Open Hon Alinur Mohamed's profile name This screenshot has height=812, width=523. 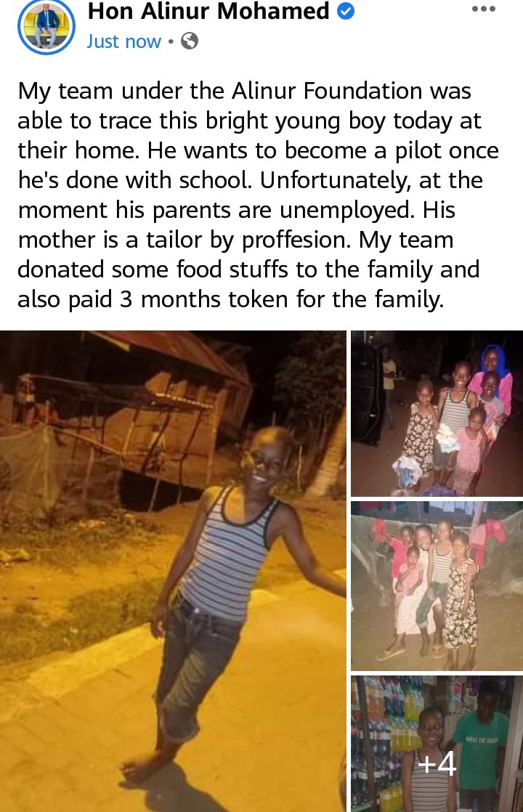208,12
